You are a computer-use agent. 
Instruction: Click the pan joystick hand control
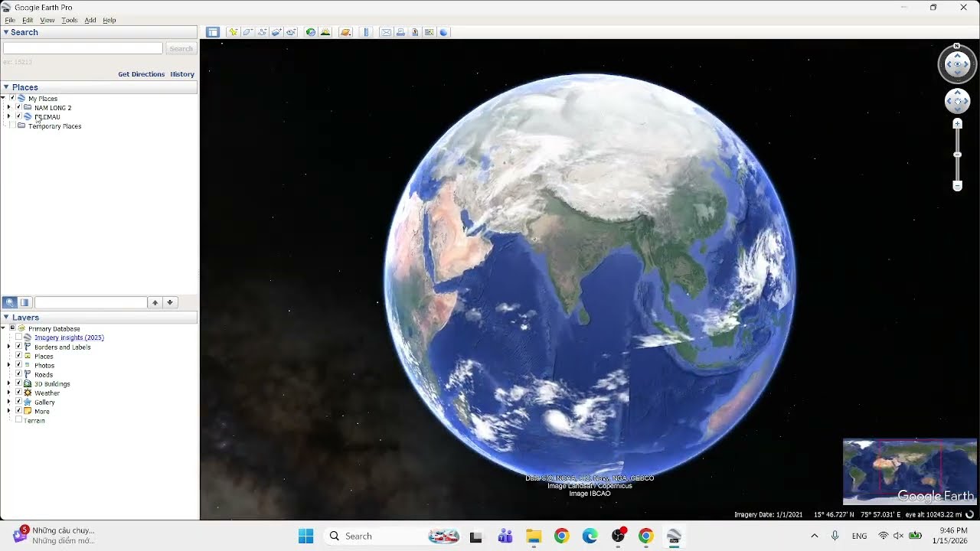click(958, 100)
